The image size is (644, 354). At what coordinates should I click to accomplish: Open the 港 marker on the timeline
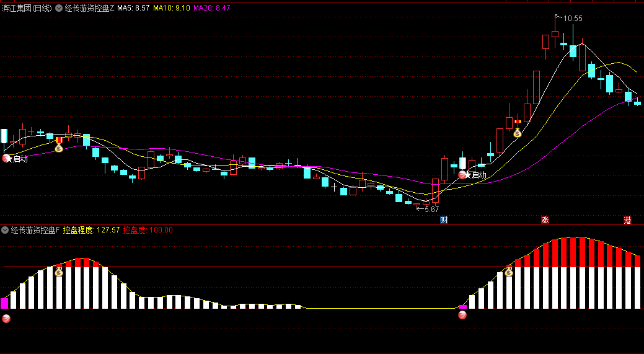pyautogui.click(x=627, y=219)
